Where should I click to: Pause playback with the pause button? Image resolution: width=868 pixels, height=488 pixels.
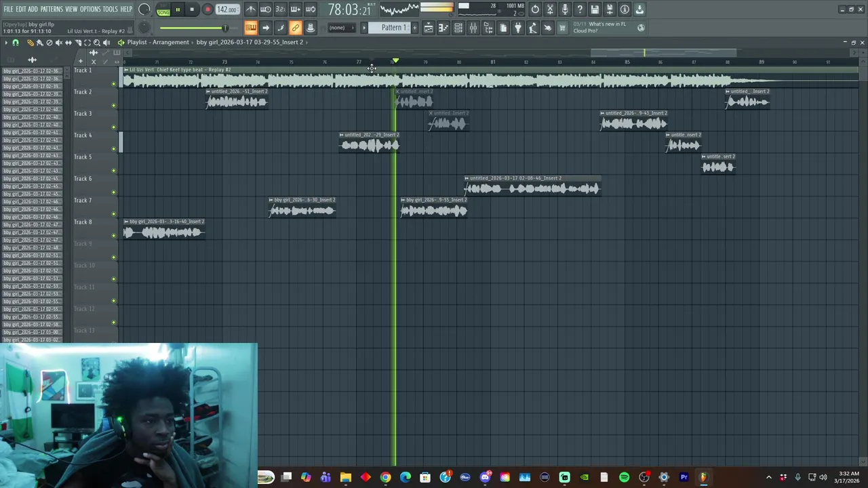(x=178, y=9)
